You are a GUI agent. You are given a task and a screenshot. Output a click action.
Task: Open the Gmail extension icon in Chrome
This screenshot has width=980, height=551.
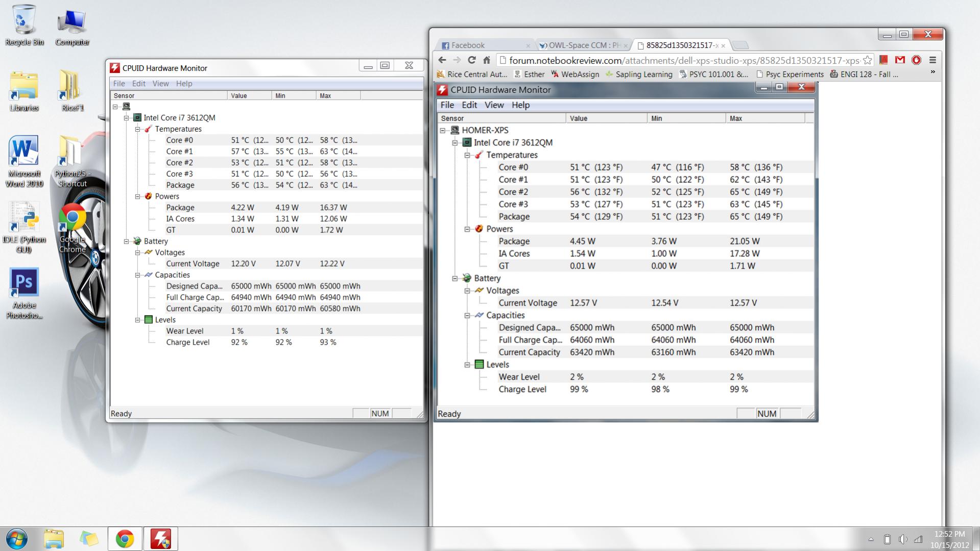[900, 60]
